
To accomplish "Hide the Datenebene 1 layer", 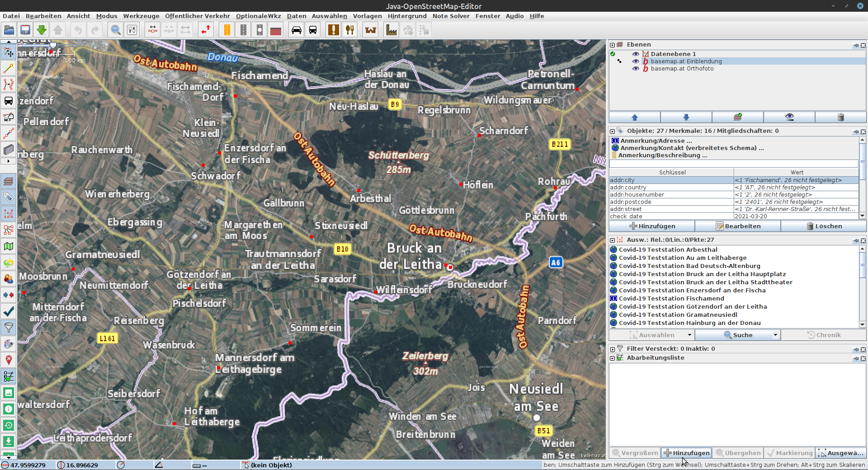I will [636, 54].
